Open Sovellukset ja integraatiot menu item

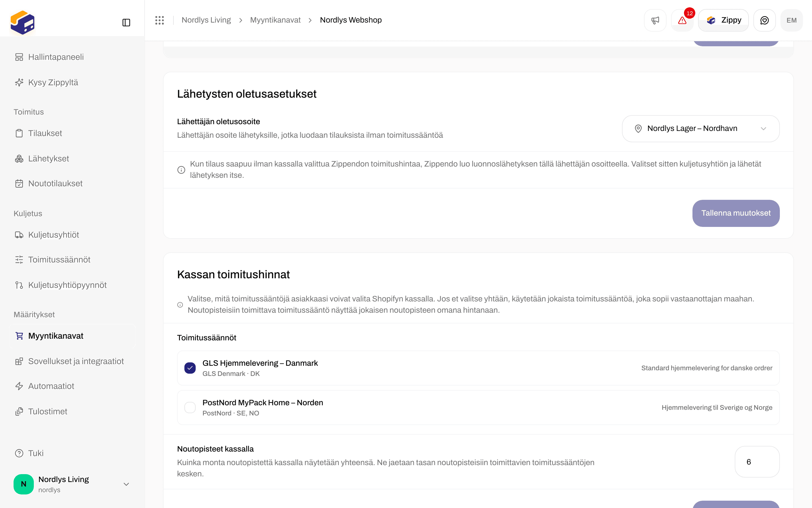[72, 361]
